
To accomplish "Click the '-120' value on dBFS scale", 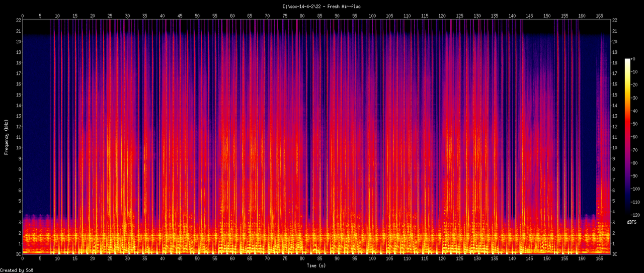I will coord(636,215).
